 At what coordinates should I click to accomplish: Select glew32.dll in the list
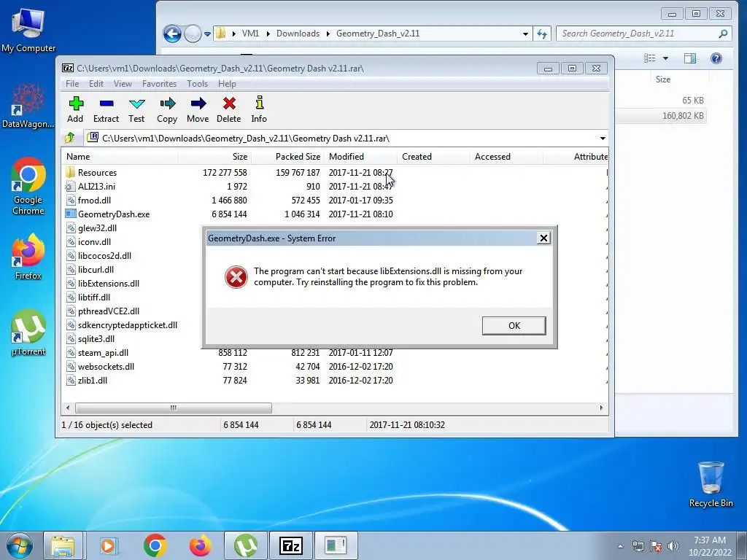[97, 228]
